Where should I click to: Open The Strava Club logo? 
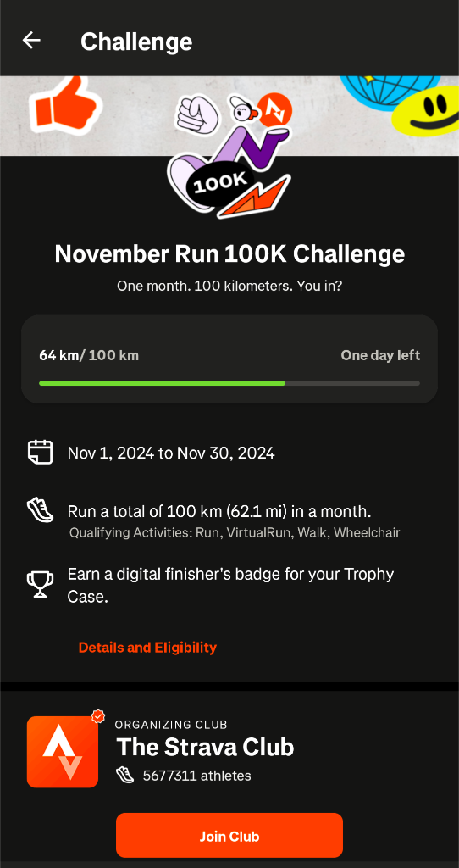pos(63,751)
